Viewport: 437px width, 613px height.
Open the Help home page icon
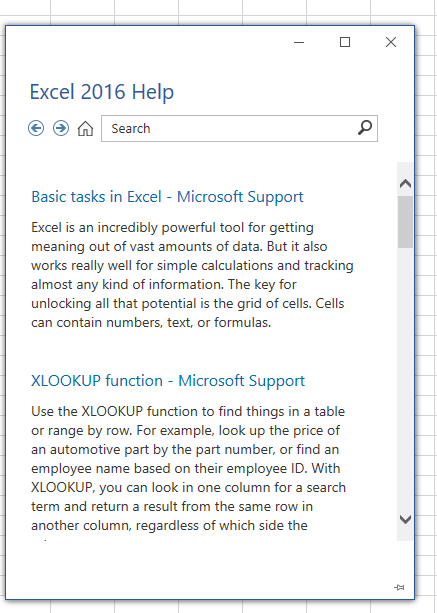click(85, 128)
